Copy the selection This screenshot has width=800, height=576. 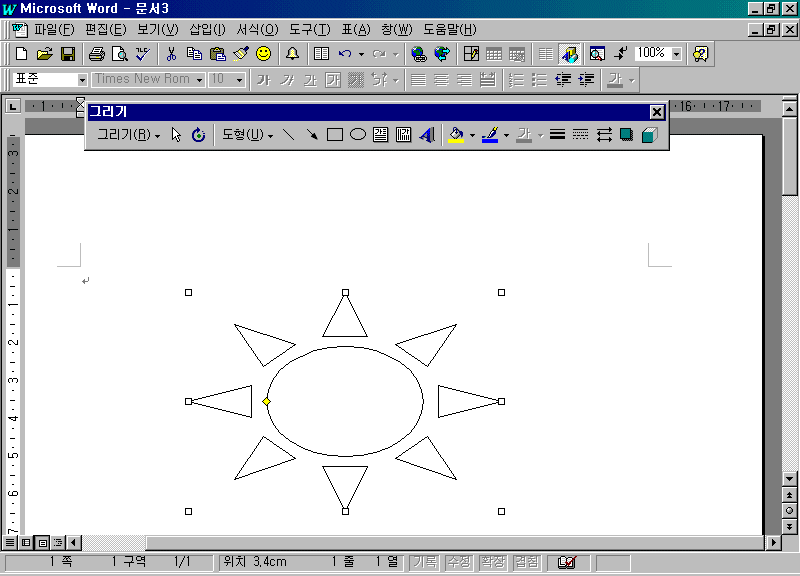[194, 54]
